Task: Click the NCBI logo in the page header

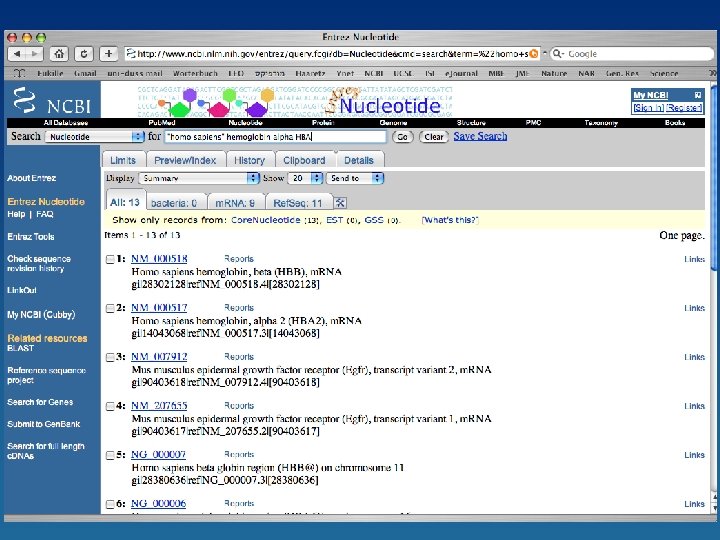Action: (x=51, y=101)
